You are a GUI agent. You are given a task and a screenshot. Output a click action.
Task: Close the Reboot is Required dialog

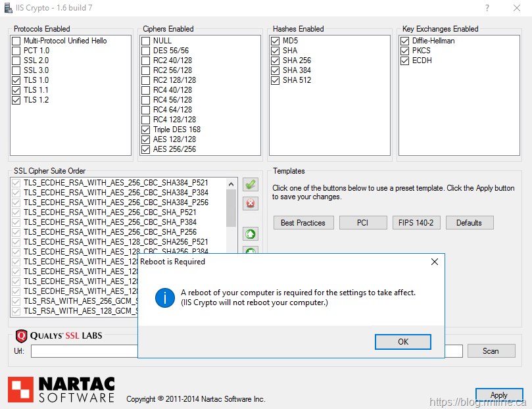tap(434, 262)
